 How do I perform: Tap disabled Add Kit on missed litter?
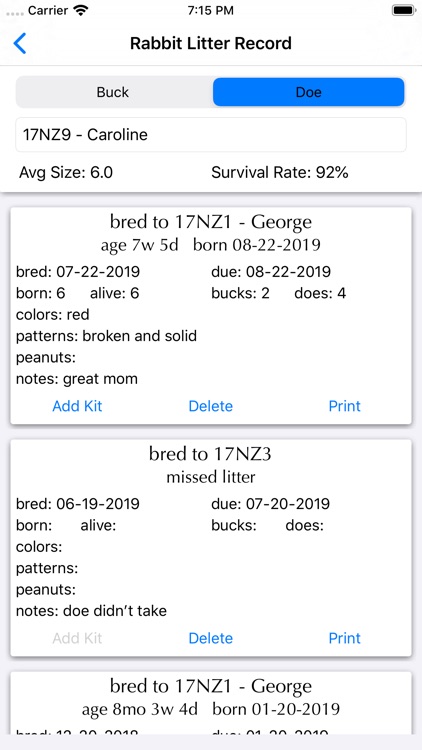click(77, 638)
